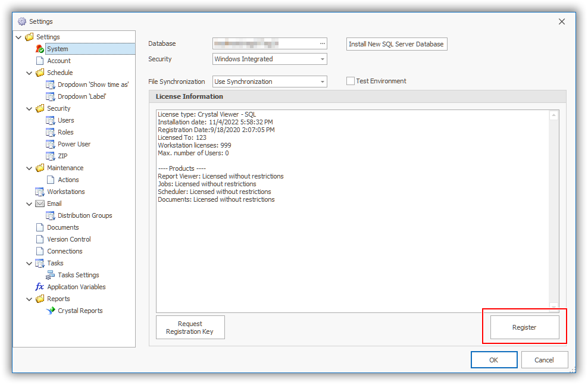Image resolution: width=588 pixels, height=385 pixels.
Task: Click the Crystal Reports arrow icon
Action: [x=51, y=311]
